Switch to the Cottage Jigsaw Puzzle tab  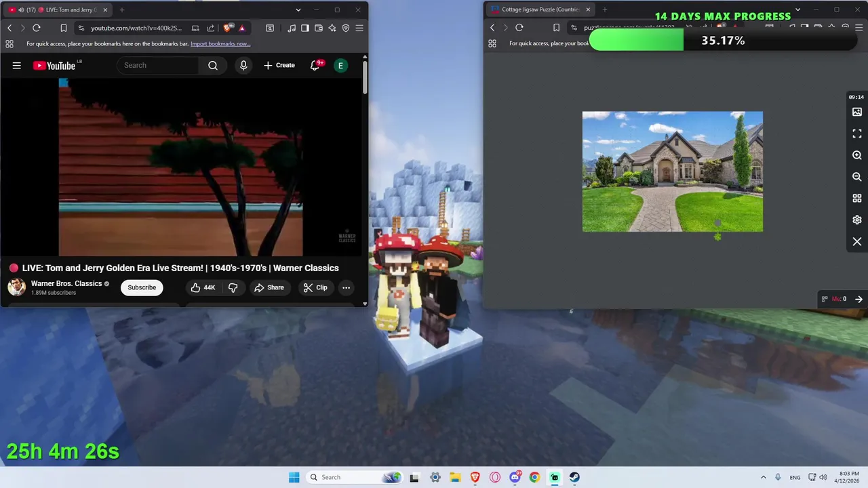point(540,9)
